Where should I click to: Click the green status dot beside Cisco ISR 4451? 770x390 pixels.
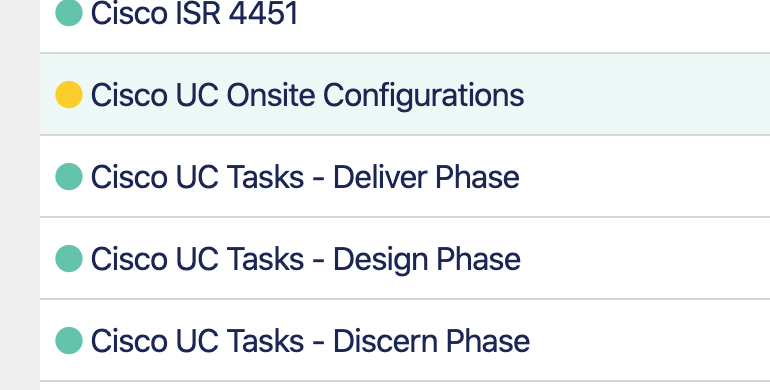click(69, 13)
